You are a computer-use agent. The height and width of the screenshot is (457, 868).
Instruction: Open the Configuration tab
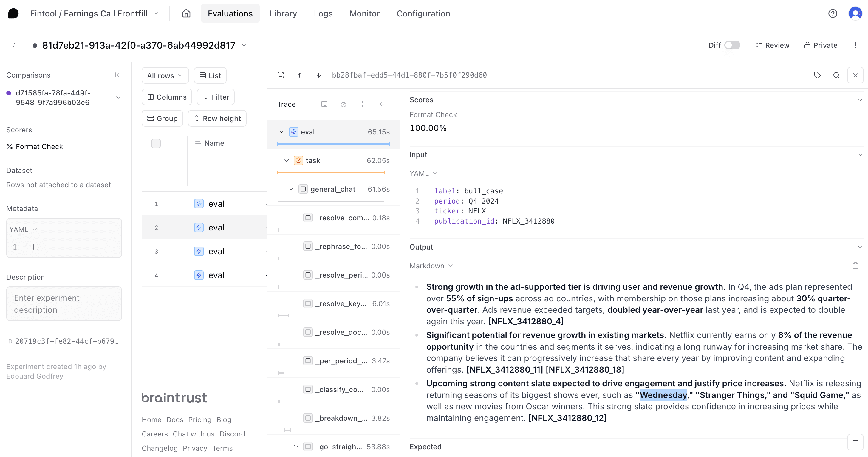pos(423,13)
